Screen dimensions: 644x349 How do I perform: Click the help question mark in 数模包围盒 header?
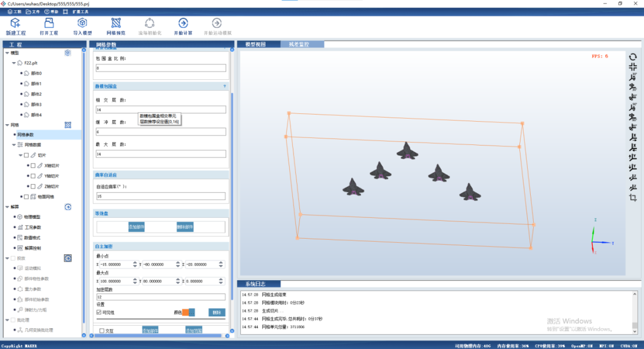click(x=225, y=87)
